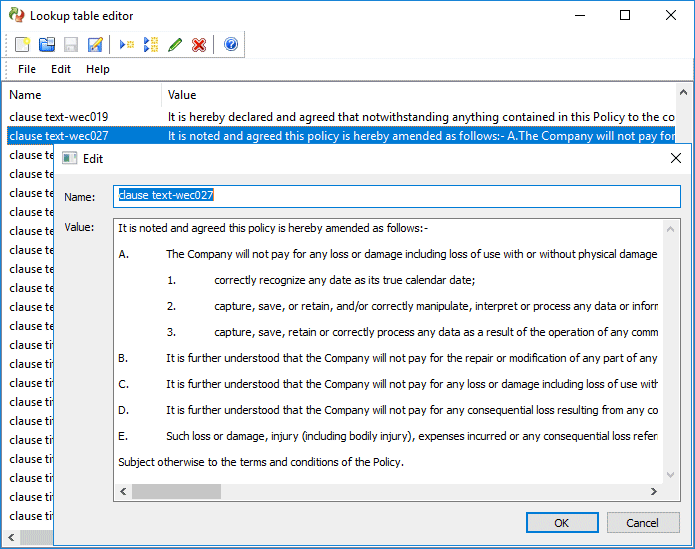Image resolution: width=695 pixels, height=549 pixels.
Task: Open the Help menu
Action: pyautogui.click(x=98, y=69)
